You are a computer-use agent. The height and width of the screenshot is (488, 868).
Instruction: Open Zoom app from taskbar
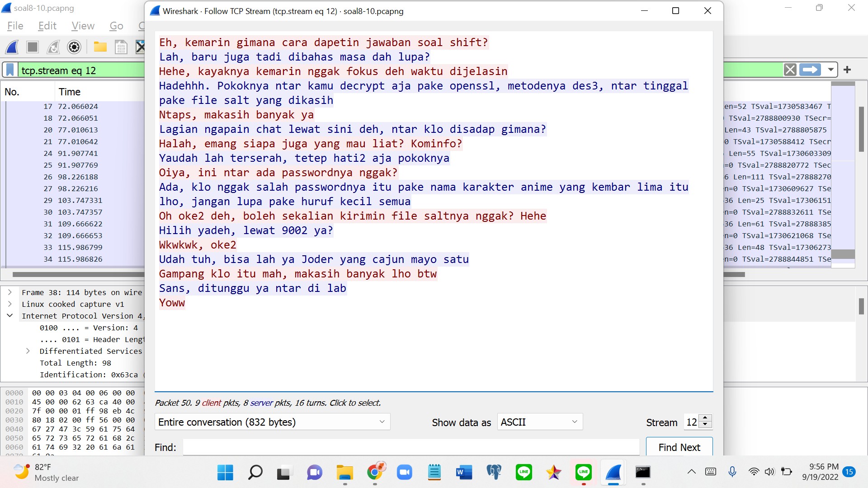click(405, 473)
